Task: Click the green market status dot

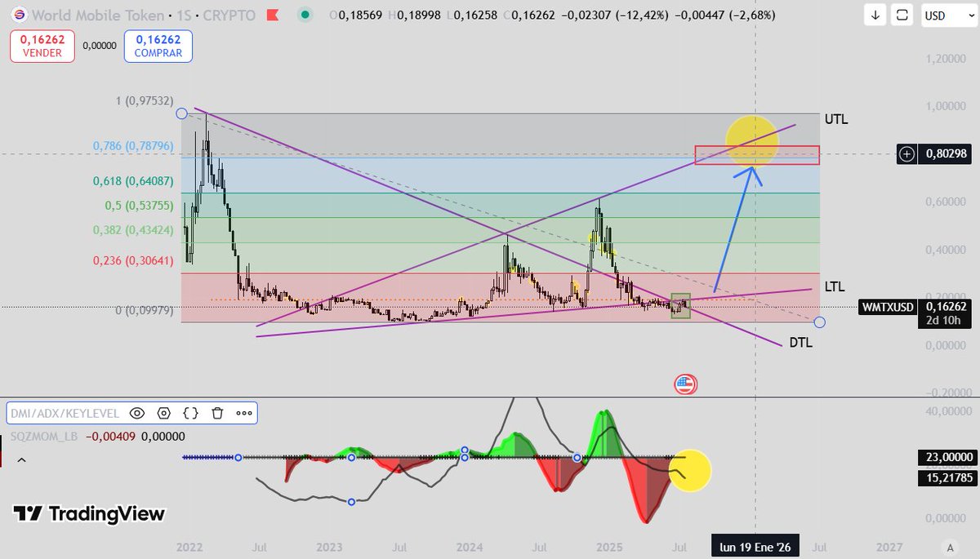Action: (305, 15)
